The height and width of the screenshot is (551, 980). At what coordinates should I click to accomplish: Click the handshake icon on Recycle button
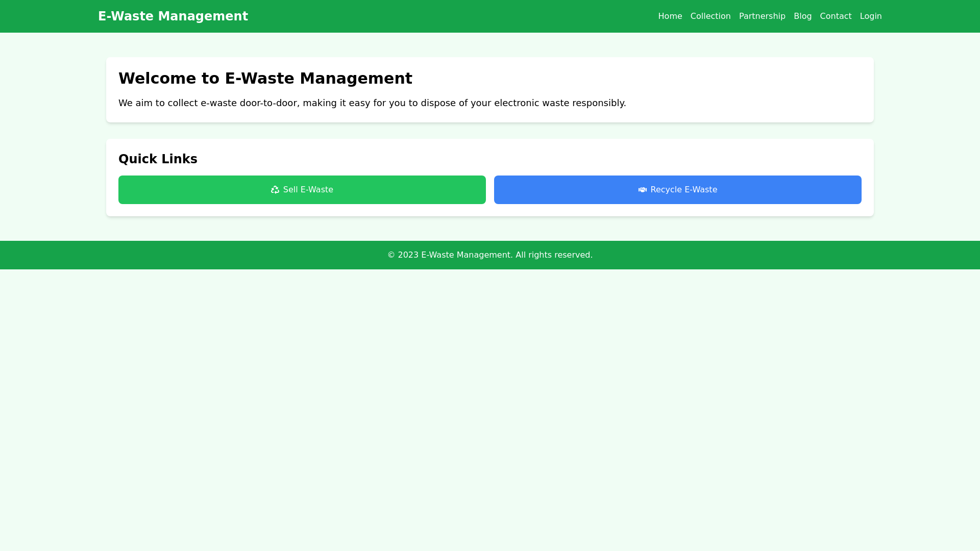[x=643, y=190]
